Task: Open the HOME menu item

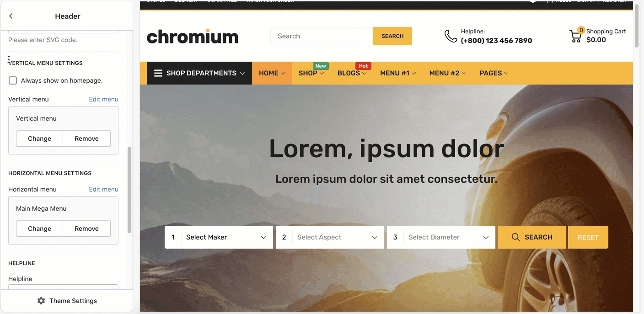Action: coord(272,73)
